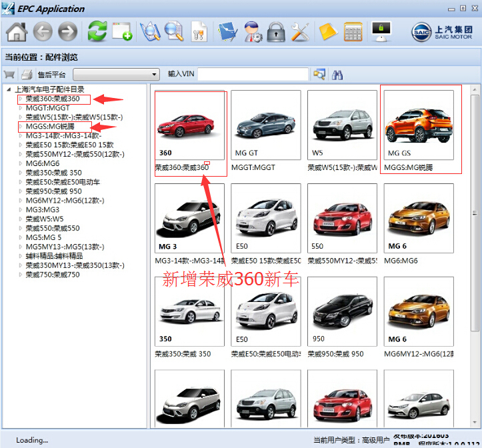The height and width of the screenshot is (448, 482).
Task: Select 荣威350MY13-:荣威350(13款-) in the tree
Action: 75,265
